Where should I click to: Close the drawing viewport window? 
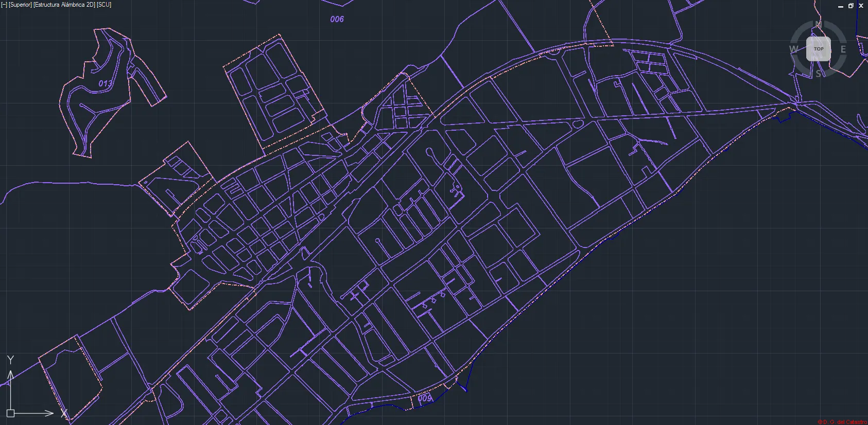point(861,6)
